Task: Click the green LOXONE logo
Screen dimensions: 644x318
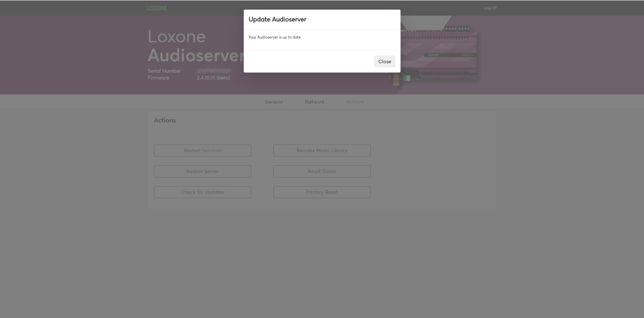Action: click(x=157, y=8)
